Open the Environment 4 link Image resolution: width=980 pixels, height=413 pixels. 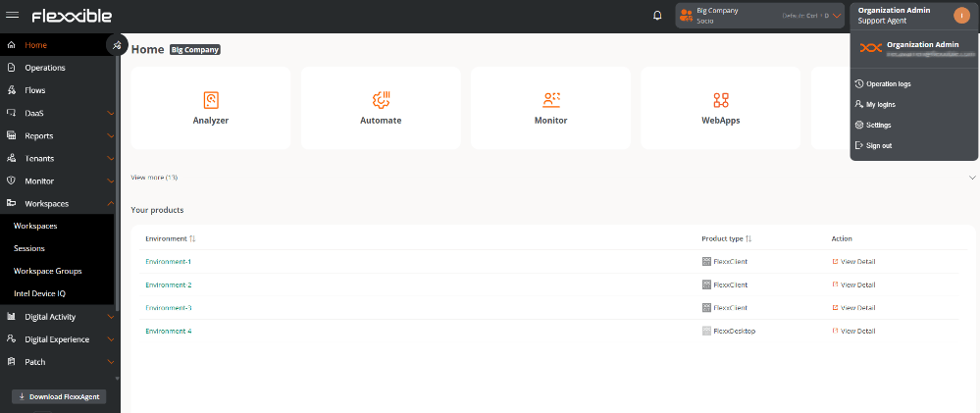pos(168,332)
